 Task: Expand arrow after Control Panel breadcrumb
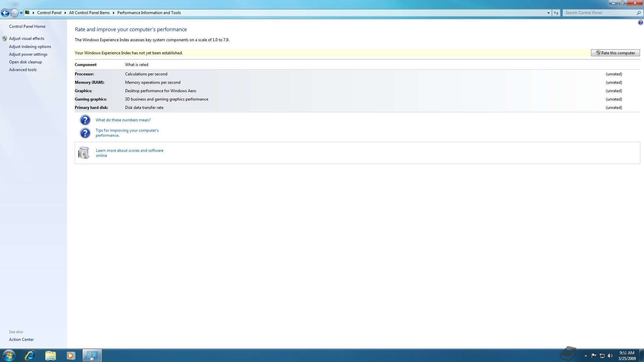tap(65, 13)
